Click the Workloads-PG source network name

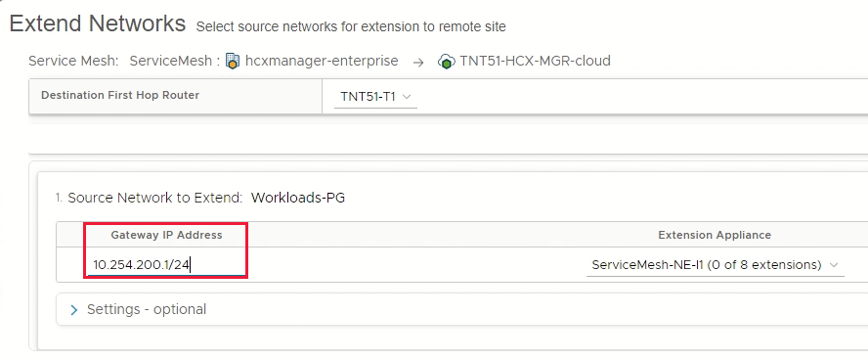point(298,199)
